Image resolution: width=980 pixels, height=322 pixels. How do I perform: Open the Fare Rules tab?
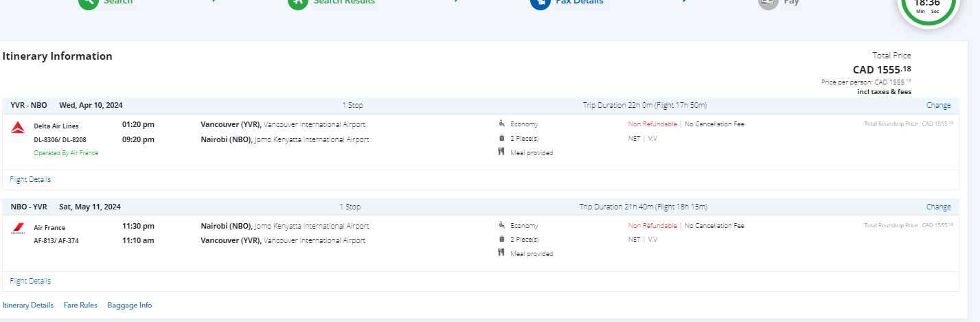(80, 305)
